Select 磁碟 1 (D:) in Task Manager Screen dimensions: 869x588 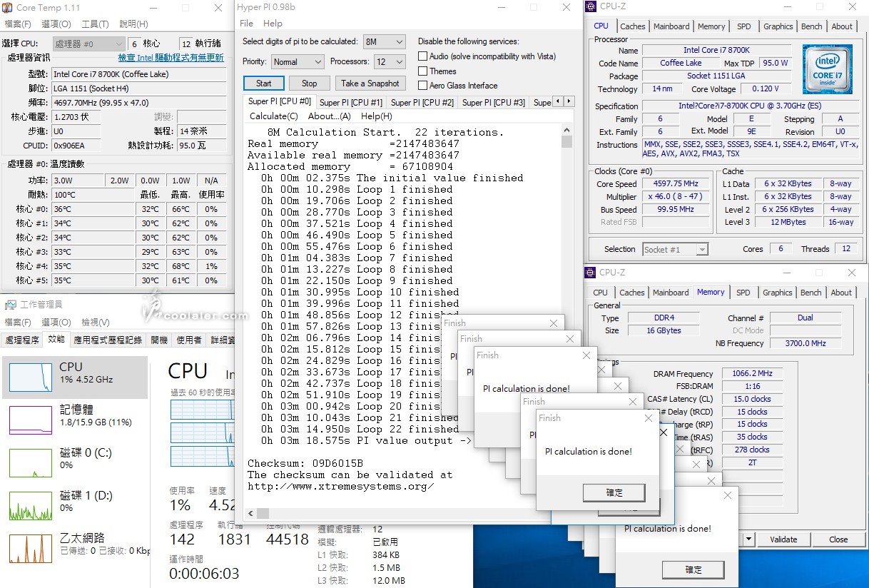tap(74, 505)
